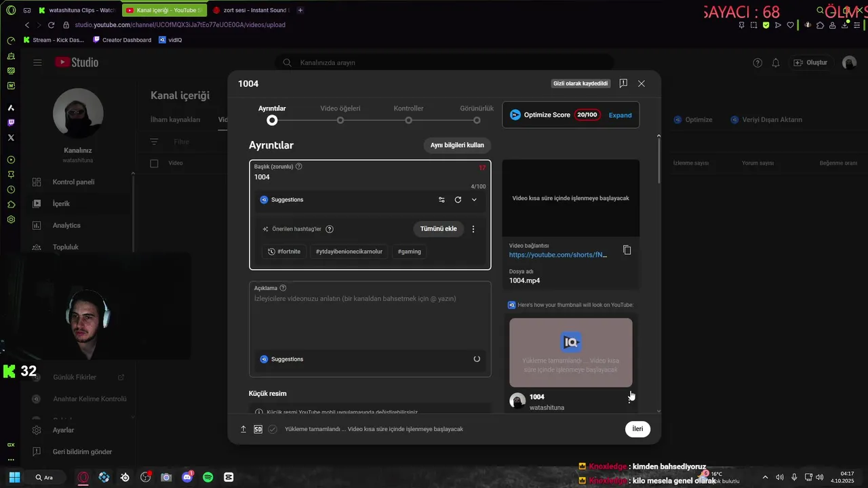This screenshot has width=868, height=488.
Task: Refresh title suggestions
Action: [458, 200]
